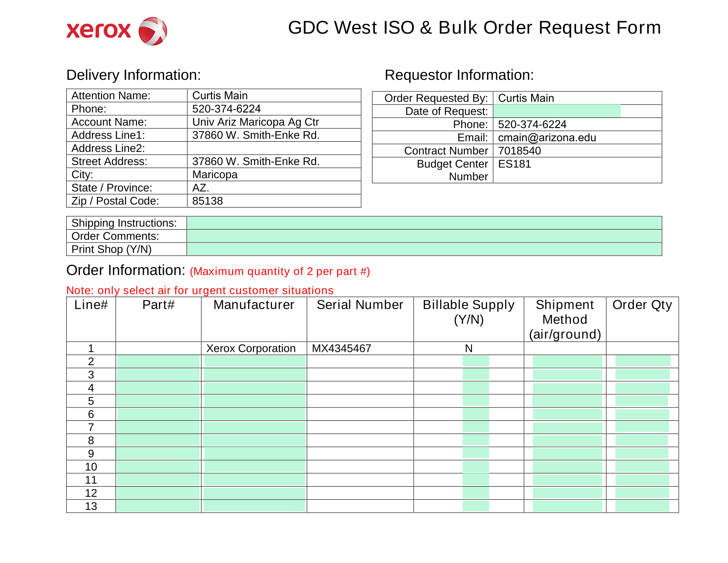Click Requestor phone 520-374-6224
The image size is (728, 563).
[532, 124]
